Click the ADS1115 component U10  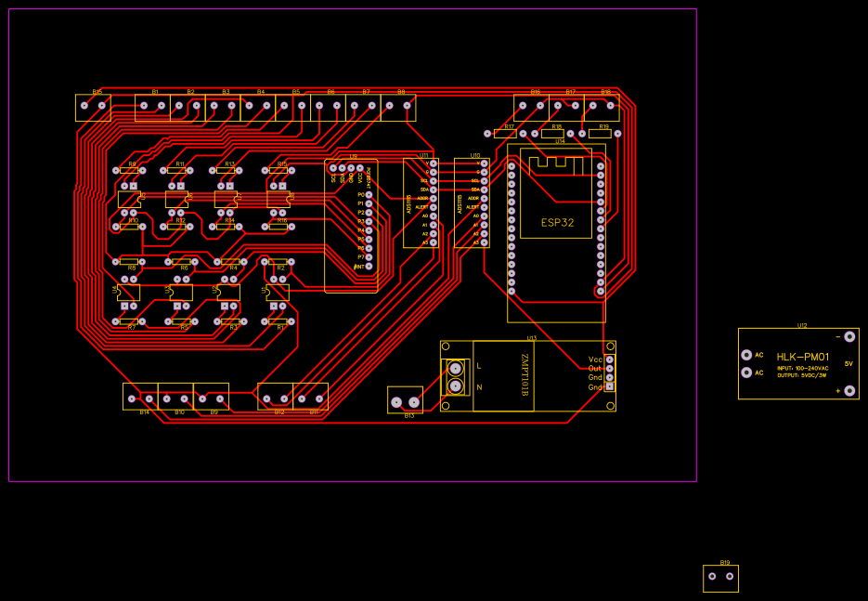[472, 202]
